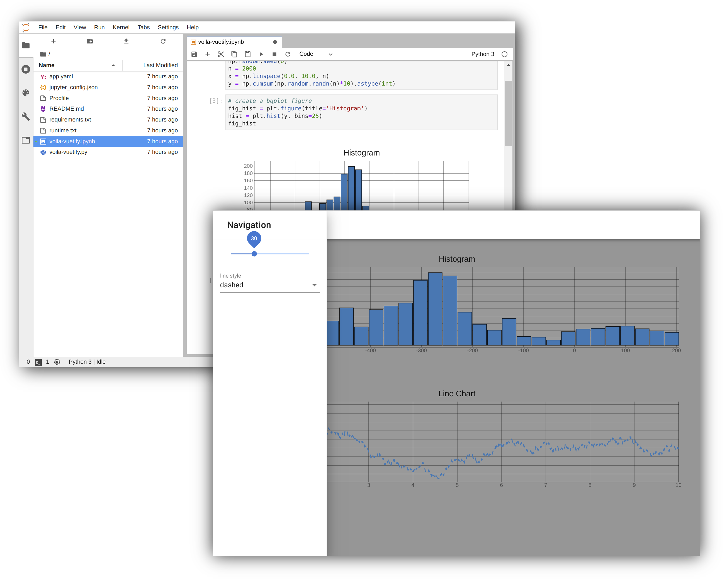Viewport: 727px width, 588px height.
Task: Open the line style dropdown showing dashed
Action: click(269, 285)
